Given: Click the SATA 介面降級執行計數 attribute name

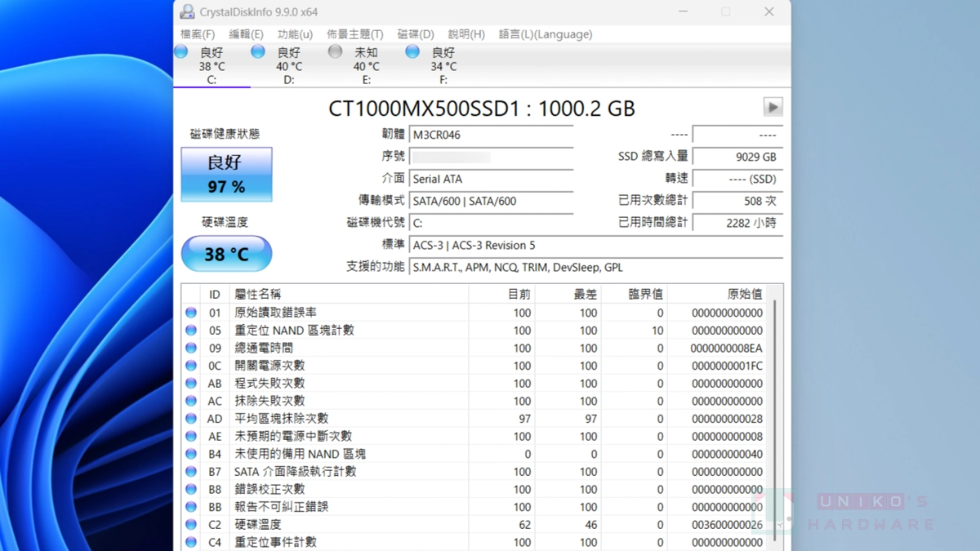Looking at the screenshot, I should tap(296, 471).
